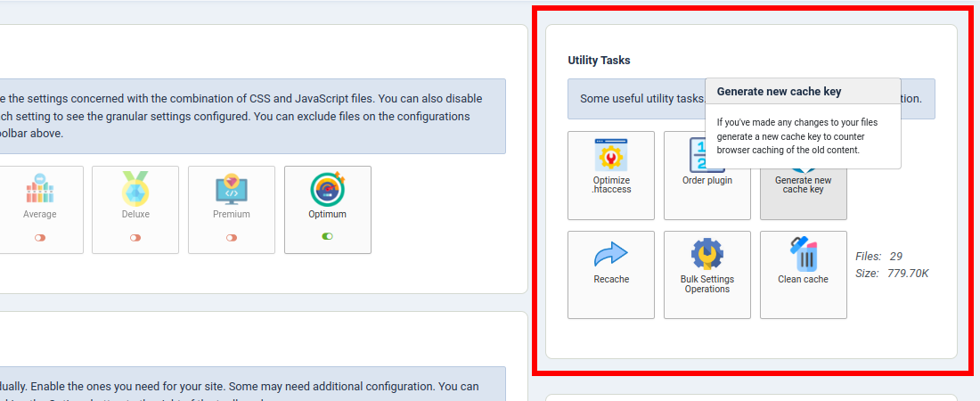Click the Utility Tasks heading
Viewport: 980px width, 401px height.
pos(599,60)
